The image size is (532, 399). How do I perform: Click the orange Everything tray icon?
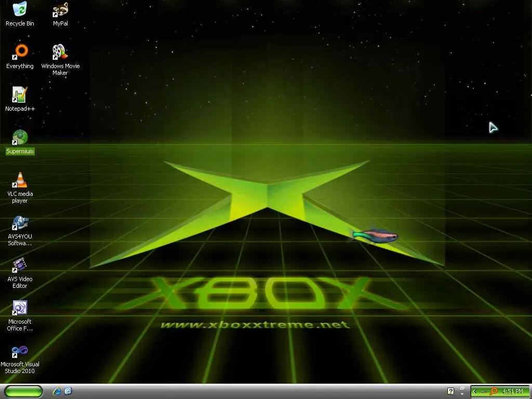(x=494, y=392)
